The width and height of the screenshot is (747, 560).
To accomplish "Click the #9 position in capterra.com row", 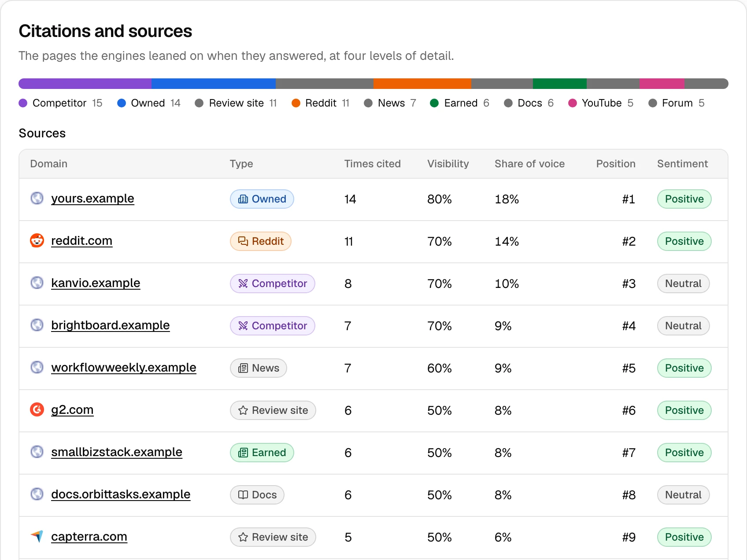I will (x=629, y=537).
